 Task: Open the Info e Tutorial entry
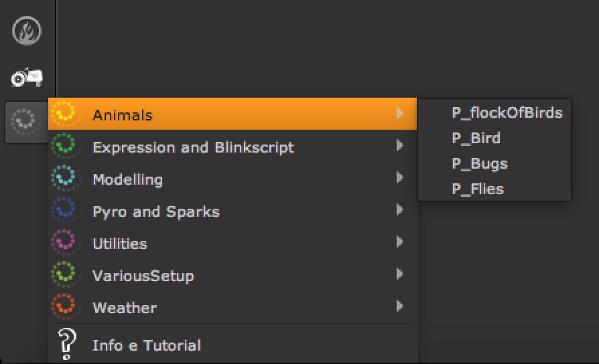(x=146, y=345)
